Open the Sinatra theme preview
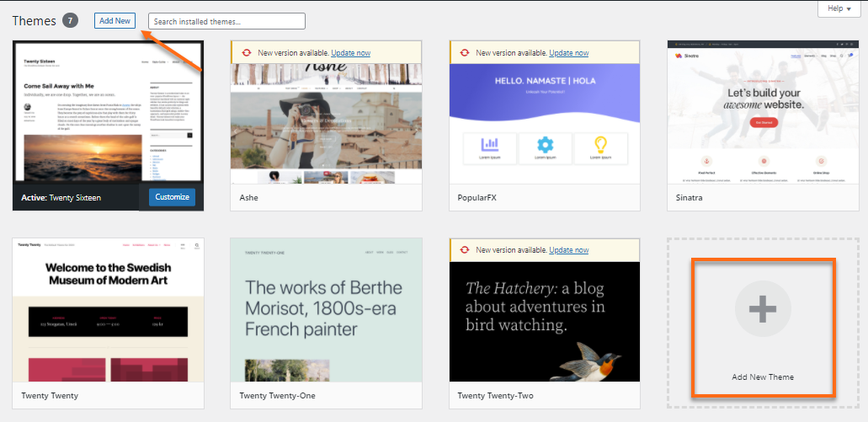868x422 pixels. click(762, 111)
